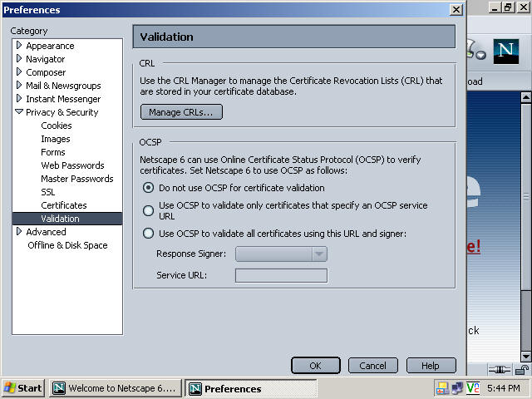
Task: Click the network computers tray icon
Action: point(457,387)
